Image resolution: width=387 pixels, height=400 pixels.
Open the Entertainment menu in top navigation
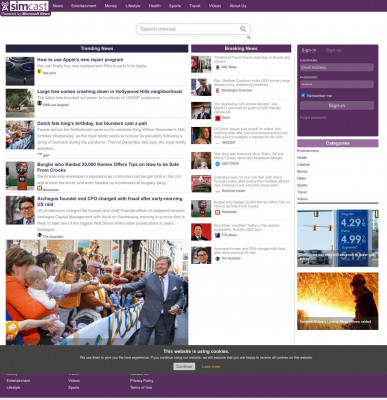(x=84, y=6)
